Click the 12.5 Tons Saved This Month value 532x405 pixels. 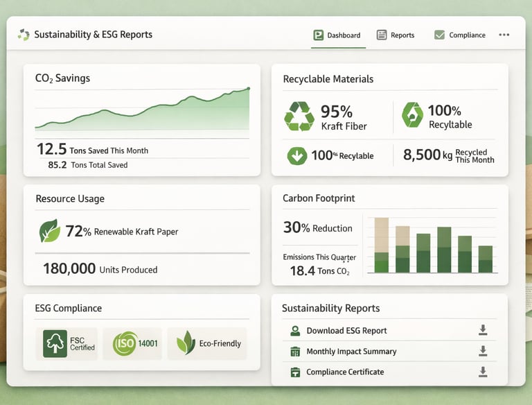92,149
